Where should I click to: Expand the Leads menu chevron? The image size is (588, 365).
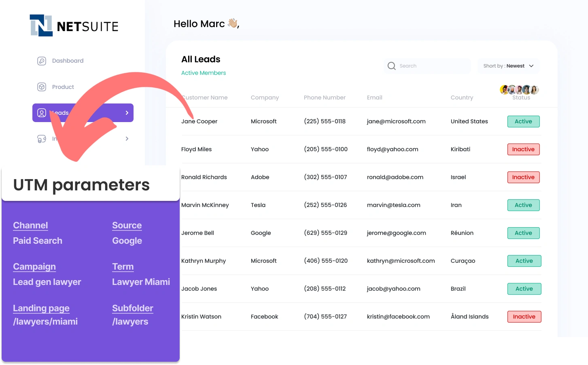[127, 113]
